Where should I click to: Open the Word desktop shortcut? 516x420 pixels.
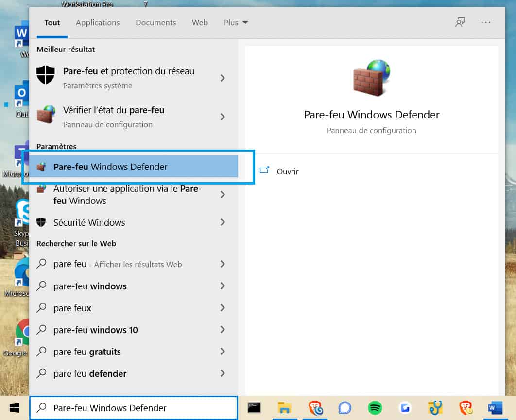(22, 34)
